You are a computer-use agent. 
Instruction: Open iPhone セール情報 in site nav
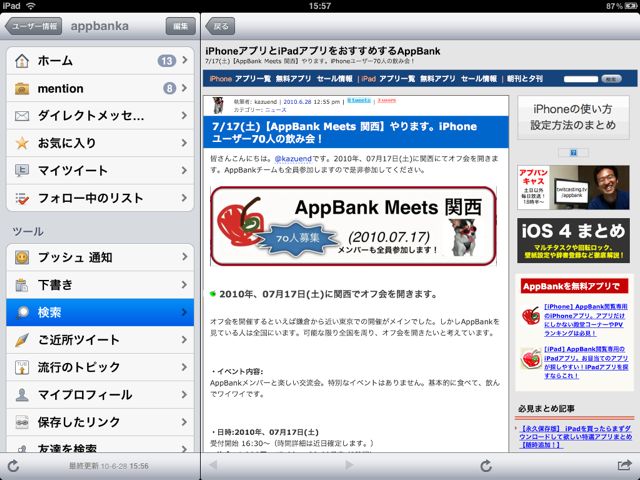334,79
